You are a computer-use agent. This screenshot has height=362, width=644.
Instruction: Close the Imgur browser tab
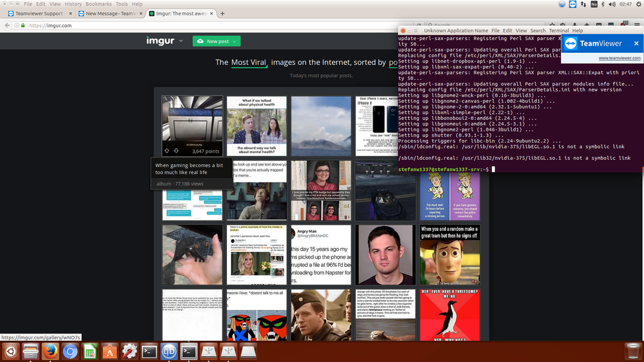click(211, 14)
